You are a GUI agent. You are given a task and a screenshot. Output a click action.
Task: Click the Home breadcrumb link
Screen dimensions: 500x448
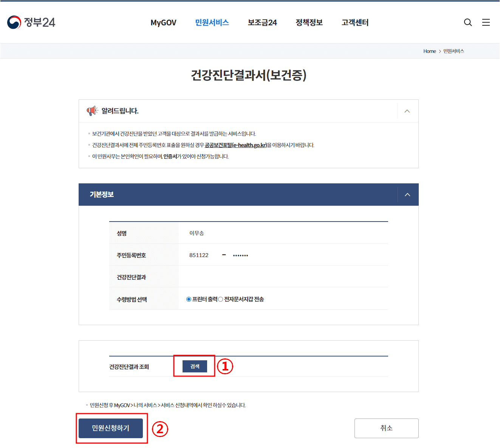click(x=429, y=51)
